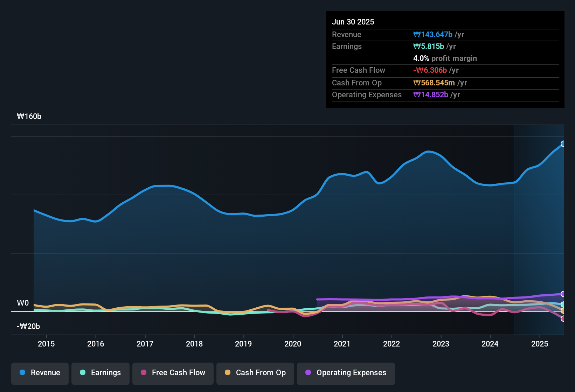This screenshot has height=392, width=575.
Task: Expand the Cash From Op legend item
Action: click(x=255, y=373)
